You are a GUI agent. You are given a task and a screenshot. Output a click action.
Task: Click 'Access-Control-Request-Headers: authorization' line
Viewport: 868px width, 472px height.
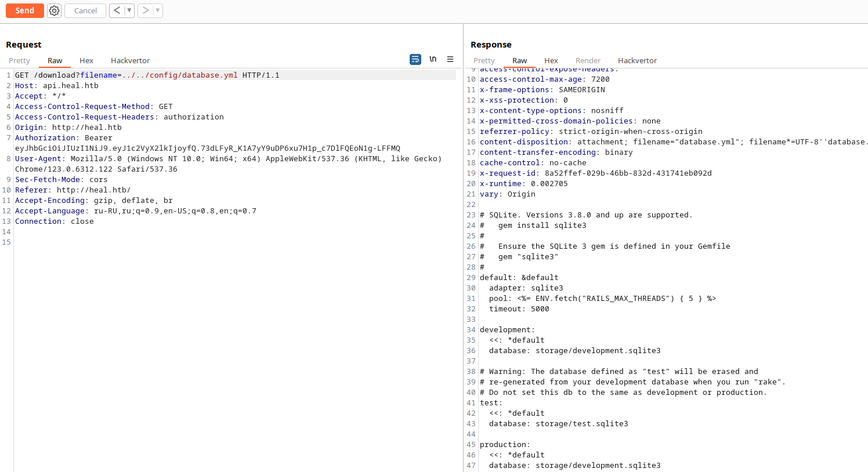coord(120,117)
